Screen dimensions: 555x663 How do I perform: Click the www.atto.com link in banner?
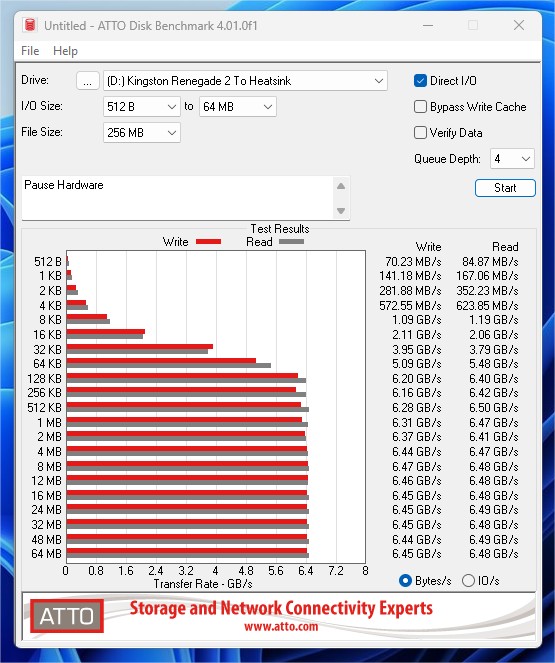click(281, 626)
